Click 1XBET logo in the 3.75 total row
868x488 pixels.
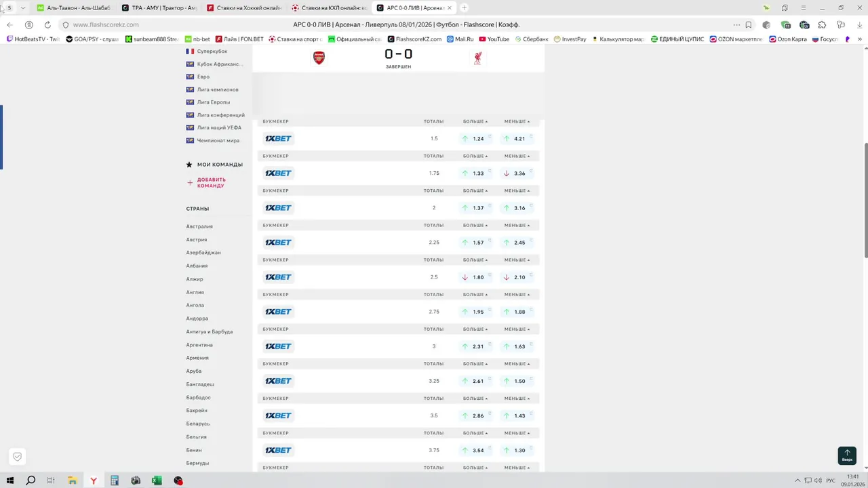278,451
